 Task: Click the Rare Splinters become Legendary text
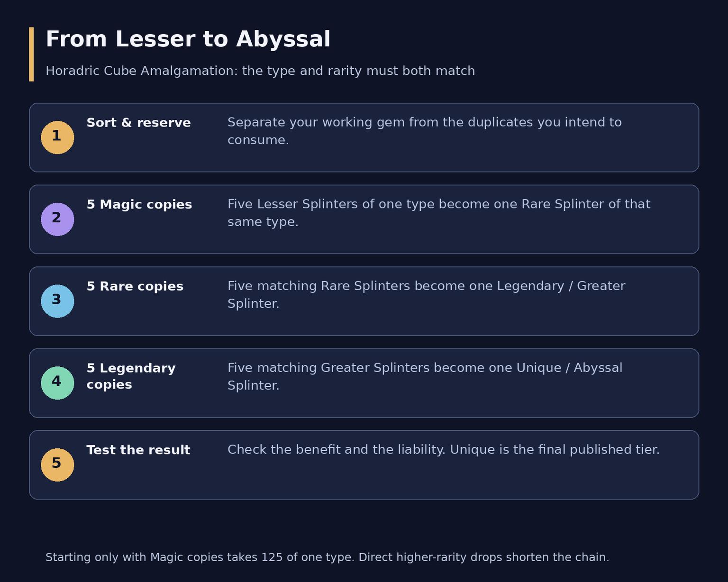tap(426, 295)
